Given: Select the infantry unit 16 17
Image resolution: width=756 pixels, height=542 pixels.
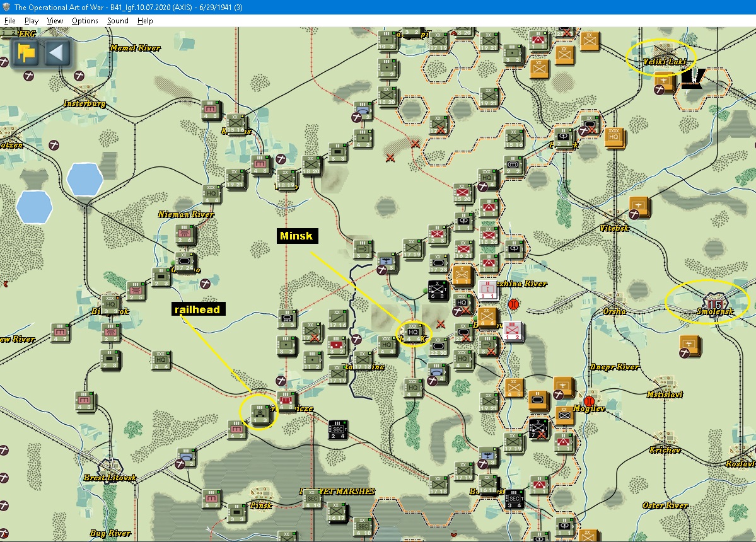Looking at the screenshot, I should click(337, 512).
